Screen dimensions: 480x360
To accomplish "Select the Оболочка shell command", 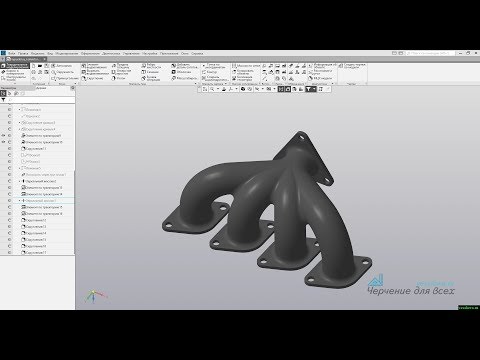I will pos(181,72).
